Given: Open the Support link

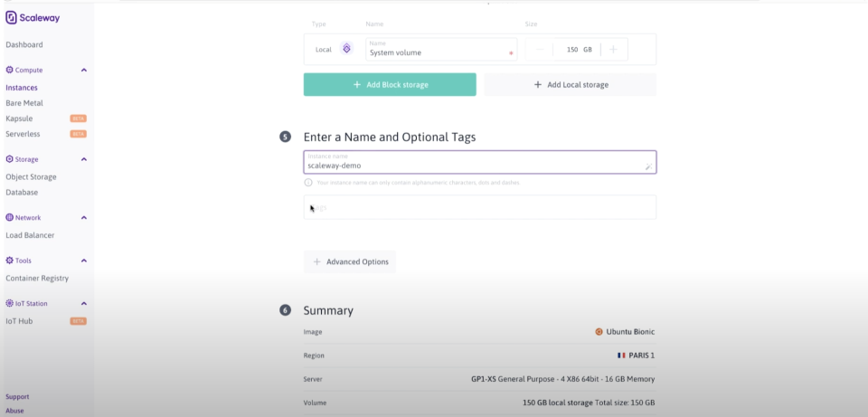Looking at the screenshot, I should [17, 397].
